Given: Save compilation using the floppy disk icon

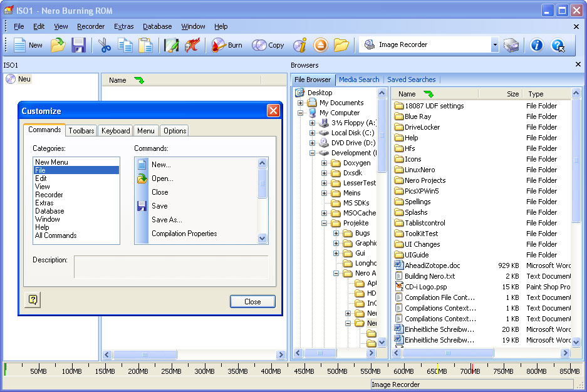Looking at the screenshot, I should tap(78, 45).
